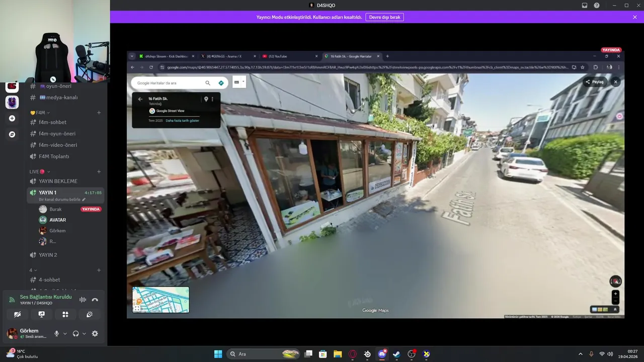Open new browser tab in stream
Image resolution: width=644 pixels, height=362 pixels.
(x=387, y=56)
